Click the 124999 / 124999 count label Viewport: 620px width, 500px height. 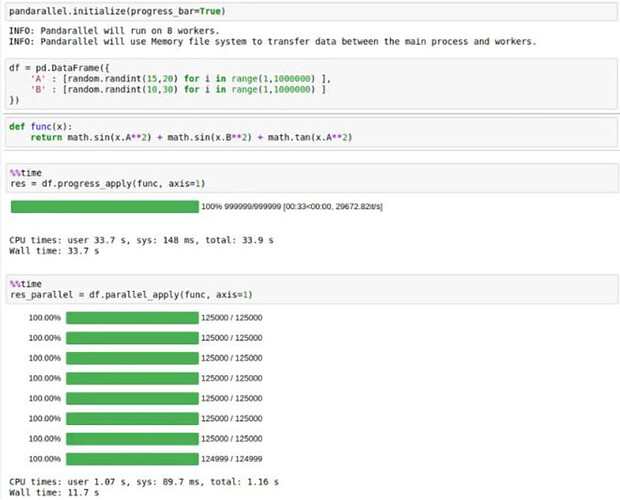tap(232, 458)
